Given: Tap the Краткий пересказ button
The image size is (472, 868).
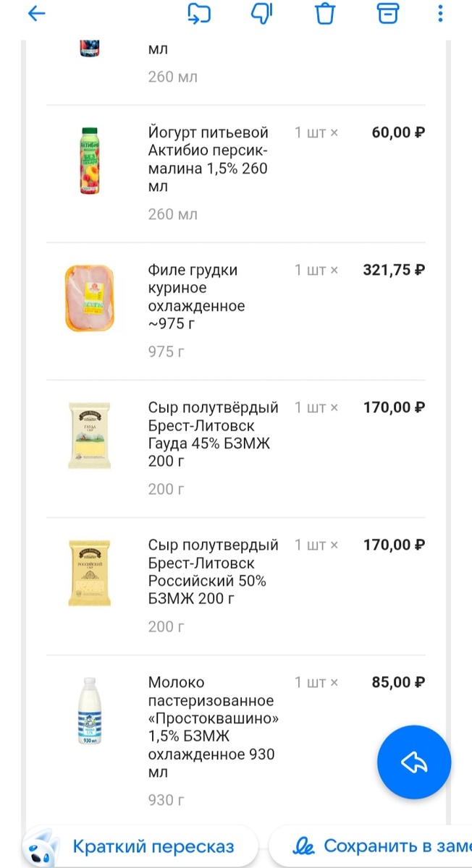Looking at the screenshot, I should [x=153, y=846].
